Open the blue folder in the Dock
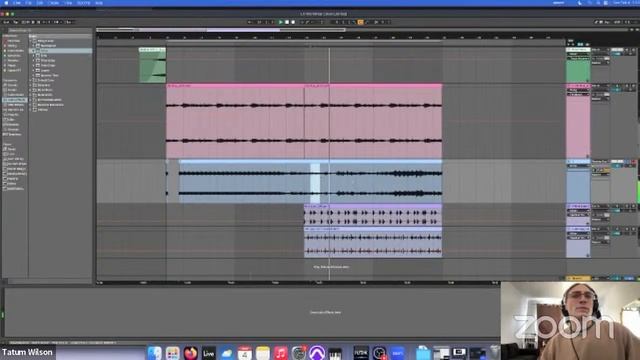 tap(423, 353)
